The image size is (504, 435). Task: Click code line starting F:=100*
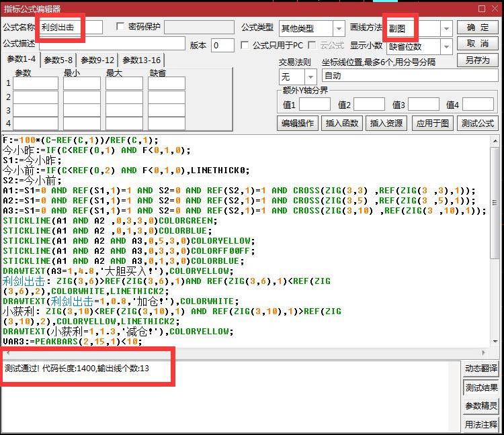81,140
